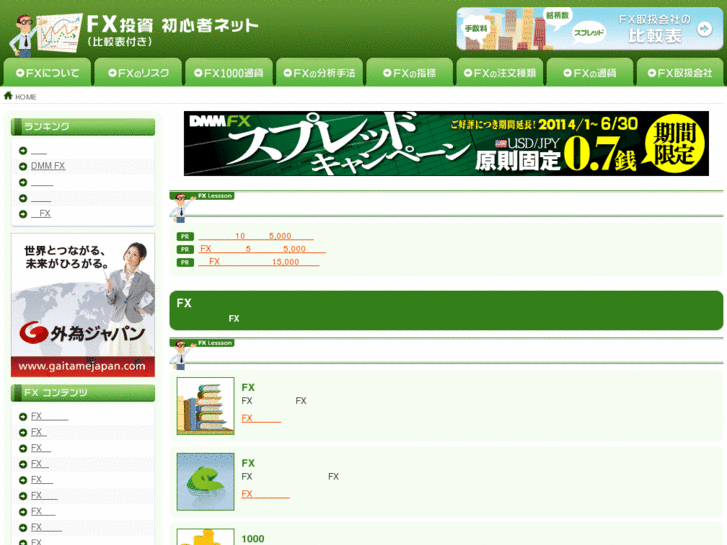Open the orange FX link under the books article
The image size is (727, 545).
261,418
